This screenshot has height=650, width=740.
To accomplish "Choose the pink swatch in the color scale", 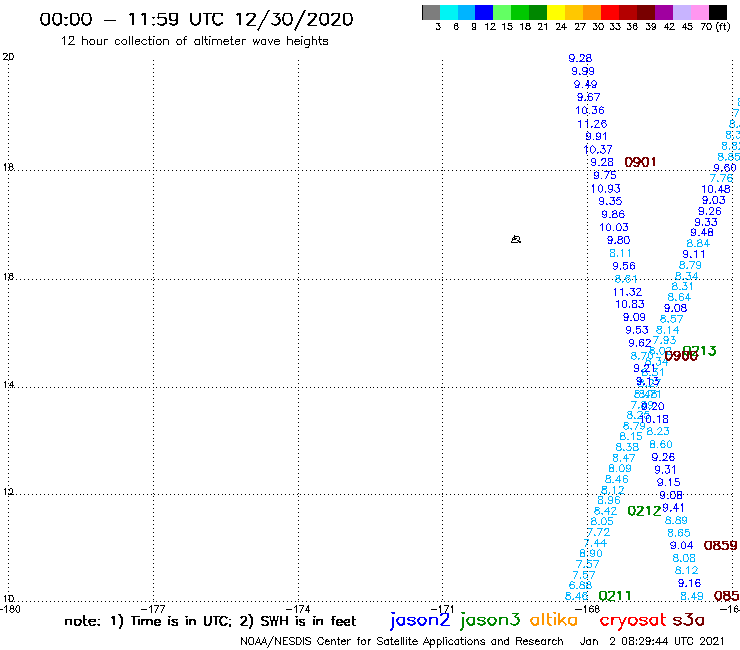I will (x=700, y=12).
